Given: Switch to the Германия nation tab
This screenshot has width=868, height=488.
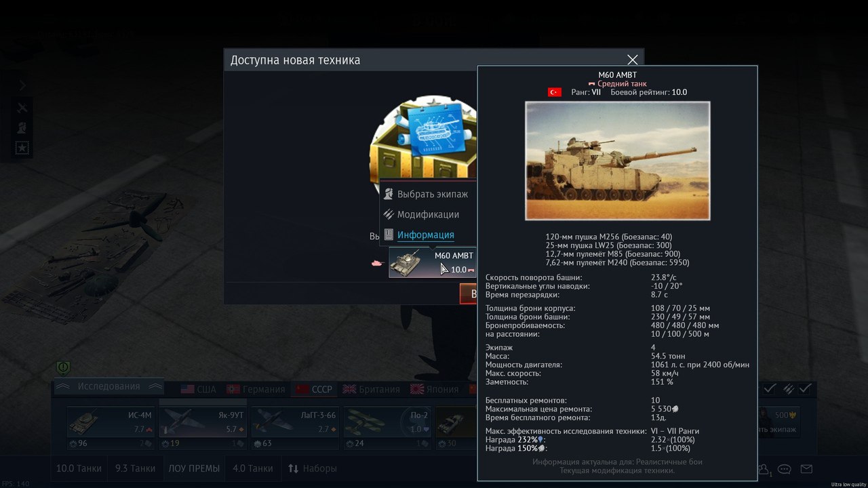Looking at the screenshot, I should 256,389.
